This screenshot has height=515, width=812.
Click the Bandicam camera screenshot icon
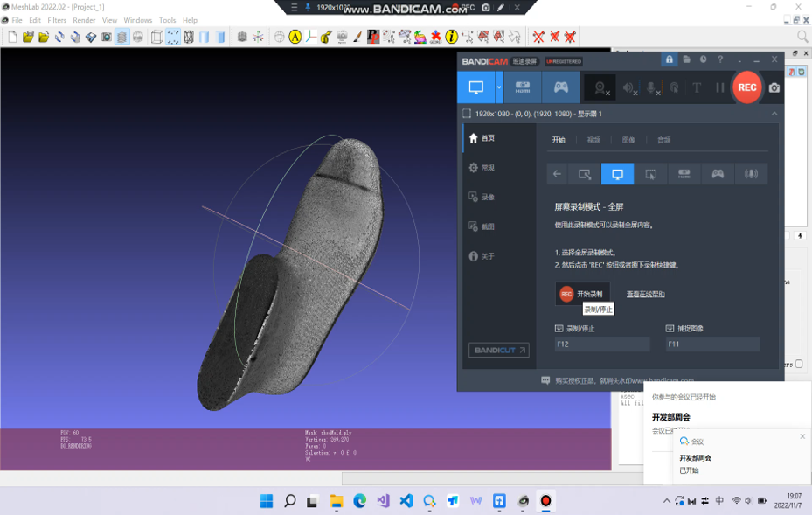pos(774,87)
